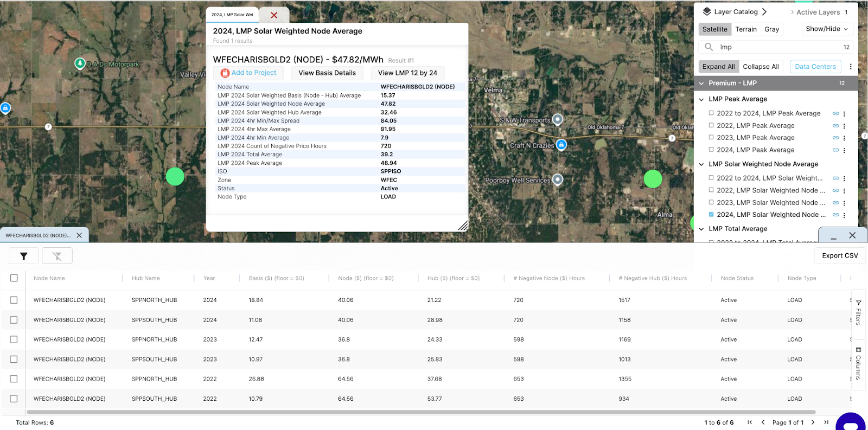Click the clear filters icon
This screenshot has width=868, height=430.
point(57,256)
